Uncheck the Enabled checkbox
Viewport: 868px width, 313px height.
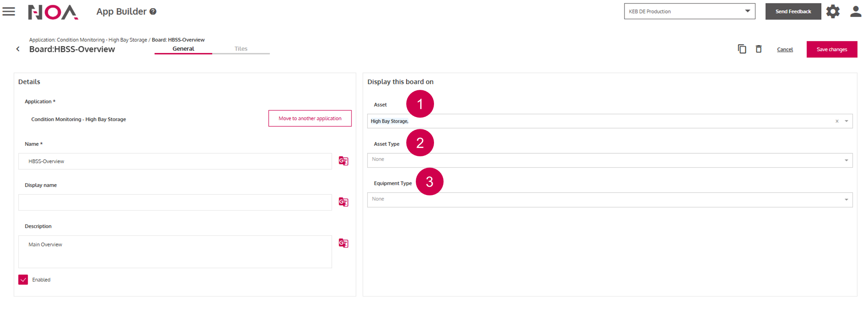click(23, 280)
